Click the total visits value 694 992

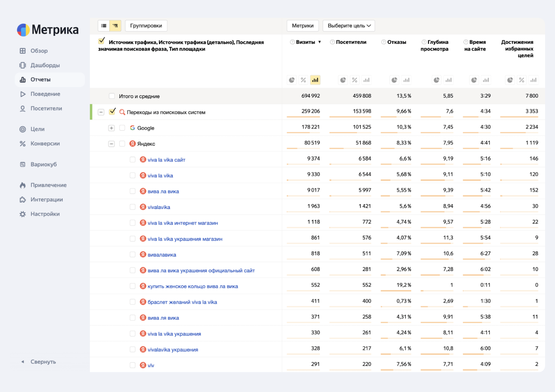(311, 96)
